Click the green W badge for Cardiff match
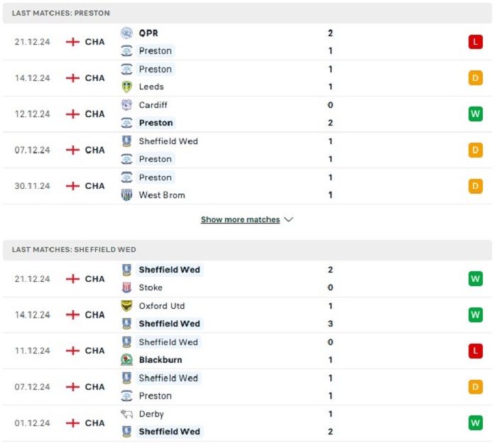This screenshot has height=448, width=497. point(475,114)
